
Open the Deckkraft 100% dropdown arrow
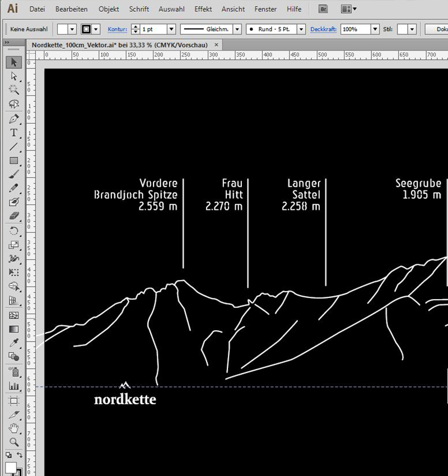375,30
